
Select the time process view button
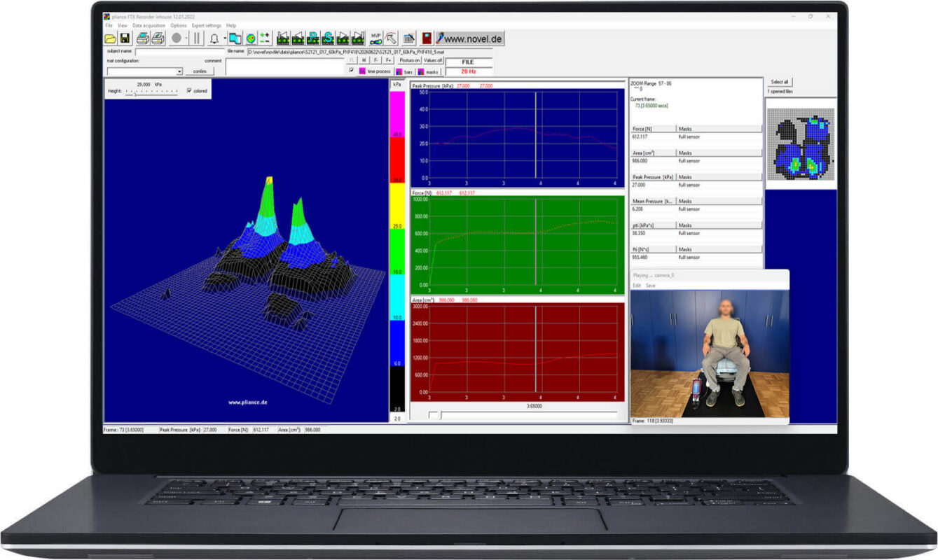[x=375, y=71]
